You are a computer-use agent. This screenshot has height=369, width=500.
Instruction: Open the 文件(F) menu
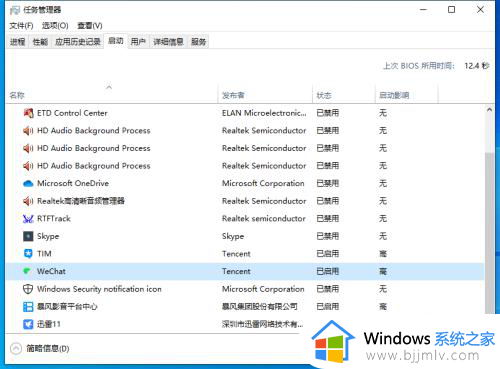tap(21, 26)
